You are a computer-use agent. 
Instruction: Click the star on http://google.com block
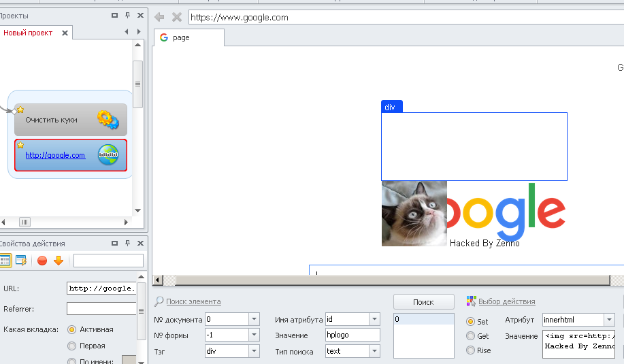(x=20, y=145)
